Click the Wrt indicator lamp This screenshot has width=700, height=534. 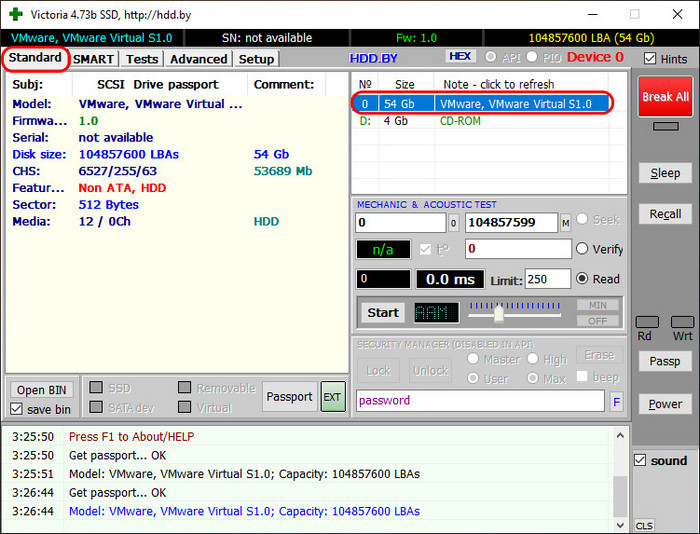(x=683, y=322)
